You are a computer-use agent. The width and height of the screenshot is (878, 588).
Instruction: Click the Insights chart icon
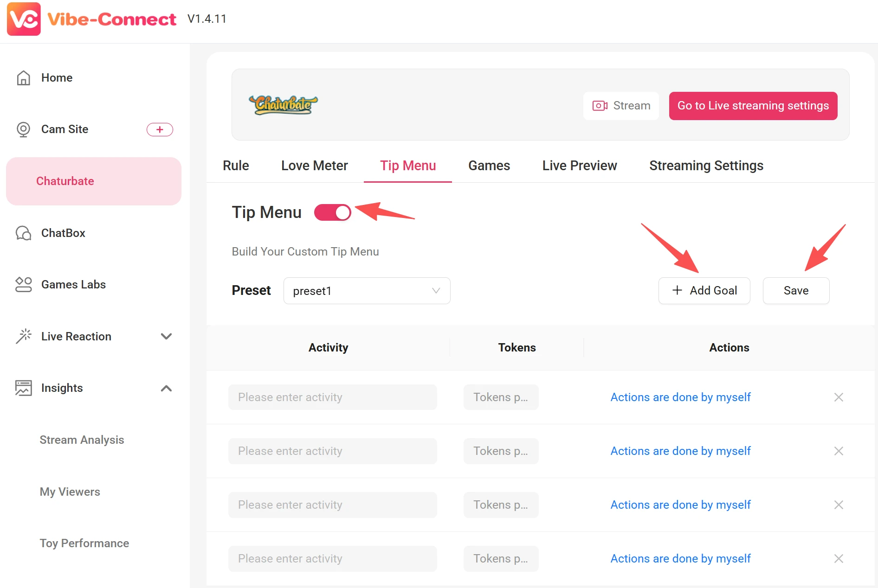[x=23, y=388]
